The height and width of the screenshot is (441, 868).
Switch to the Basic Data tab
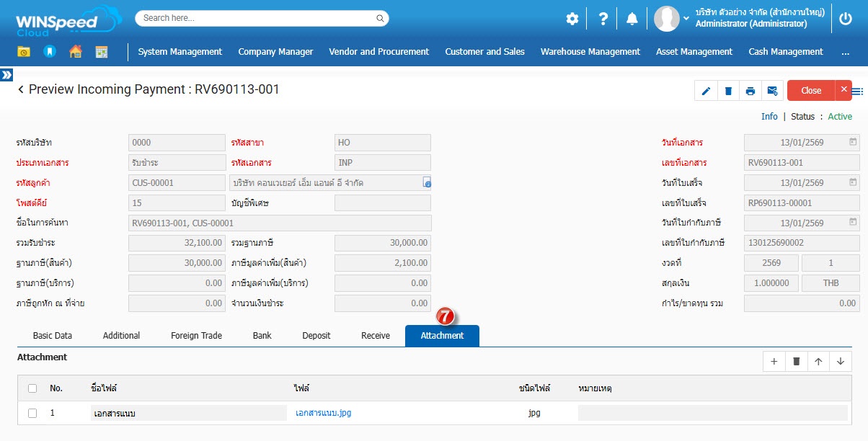coord(53,336)
